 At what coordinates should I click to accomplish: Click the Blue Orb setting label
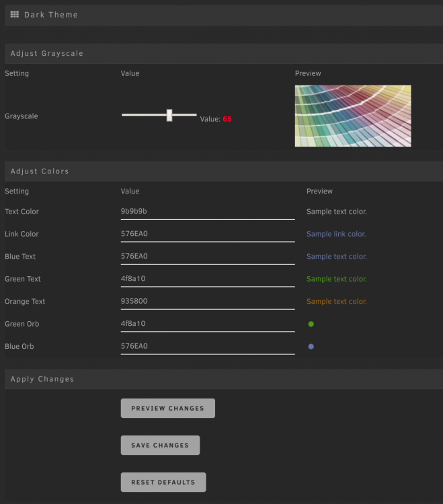pos(19,347)
